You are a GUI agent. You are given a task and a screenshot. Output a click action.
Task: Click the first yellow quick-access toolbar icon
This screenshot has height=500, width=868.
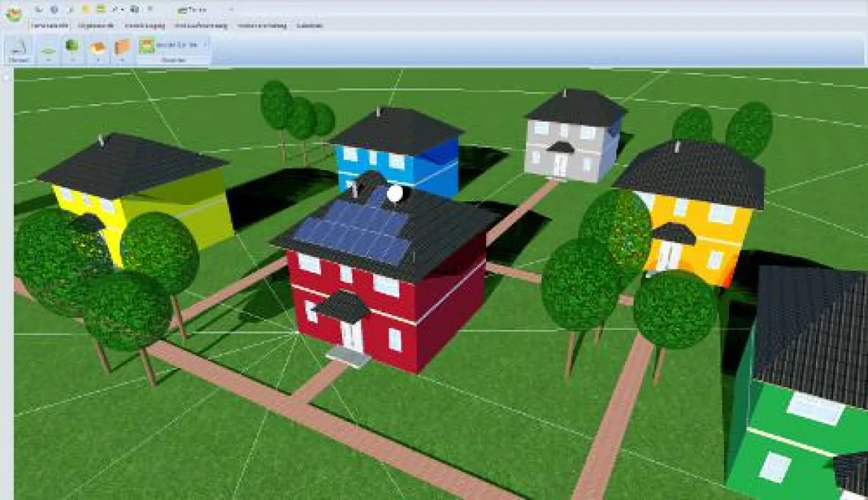[x=85, y=9]
